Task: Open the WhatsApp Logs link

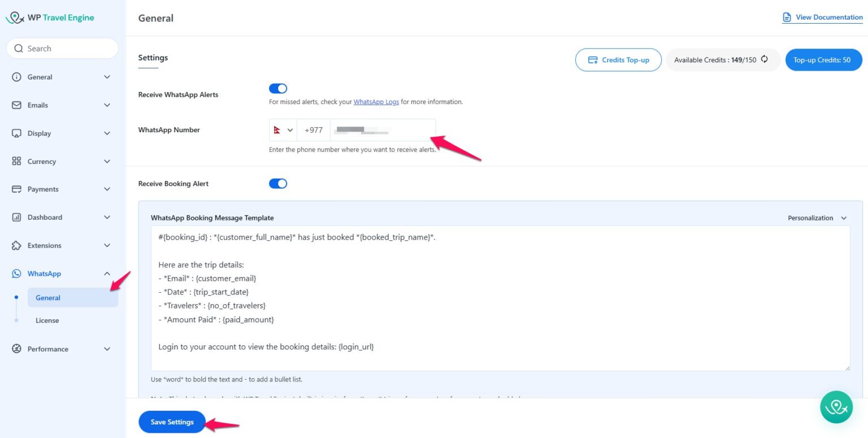Action: (376, 102)
